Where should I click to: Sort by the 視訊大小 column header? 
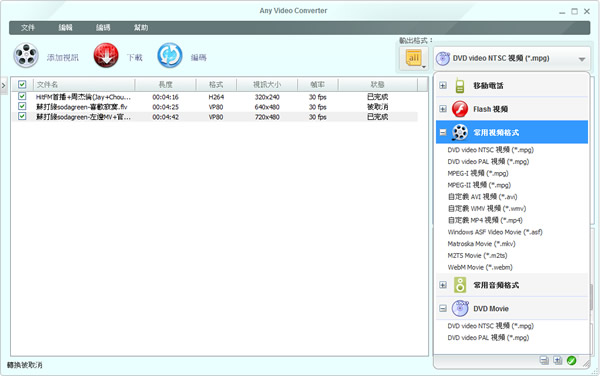point(267,85)
